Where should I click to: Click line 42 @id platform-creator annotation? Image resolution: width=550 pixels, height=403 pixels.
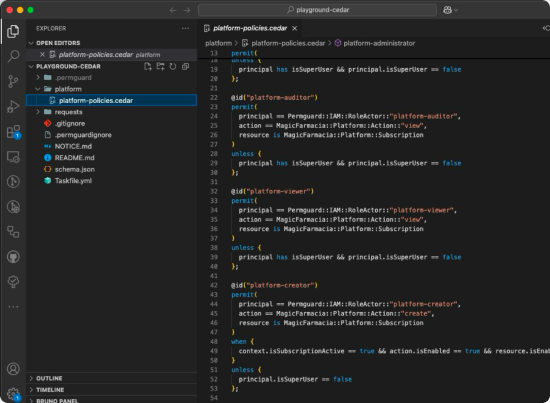pos(274,285)
